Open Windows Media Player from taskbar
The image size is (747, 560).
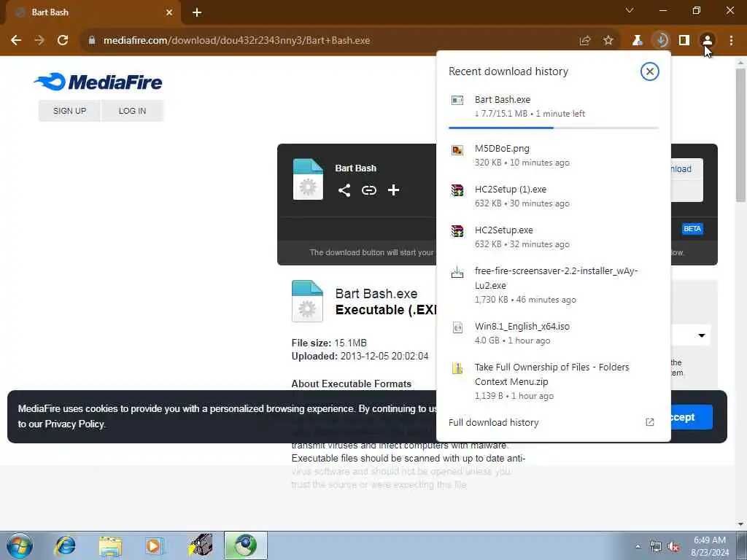pos(154,545)
